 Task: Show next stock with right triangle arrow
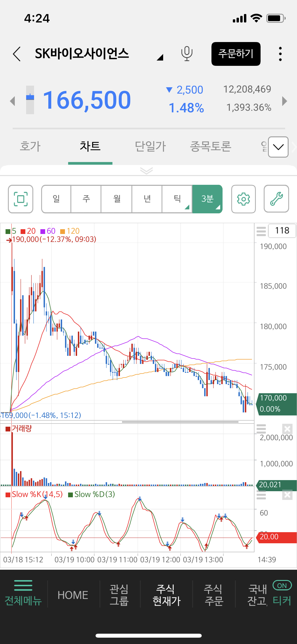[x=284, y=101]
